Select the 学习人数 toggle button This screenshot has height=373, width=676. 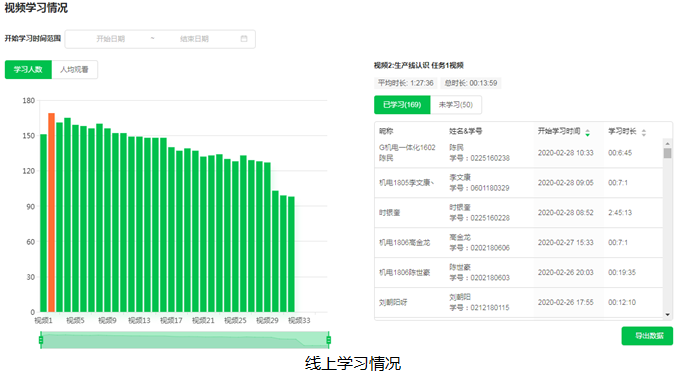(x=28, y=69)
